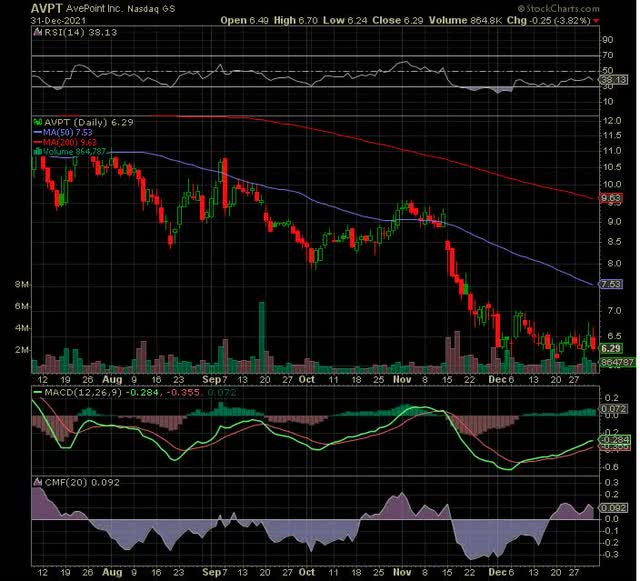640x581 pixels.
Task: Click the Open 6.49 value
Action: tap(244, 20)
